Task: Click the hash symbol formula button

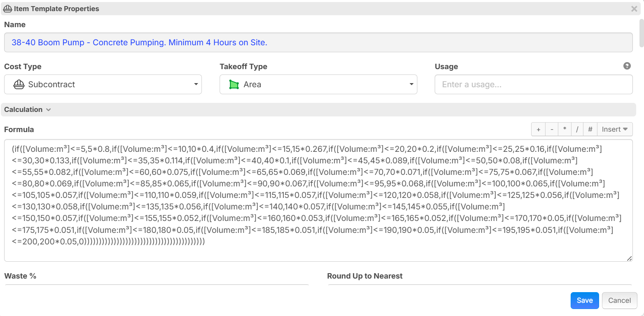Action: tap(590, 129)
